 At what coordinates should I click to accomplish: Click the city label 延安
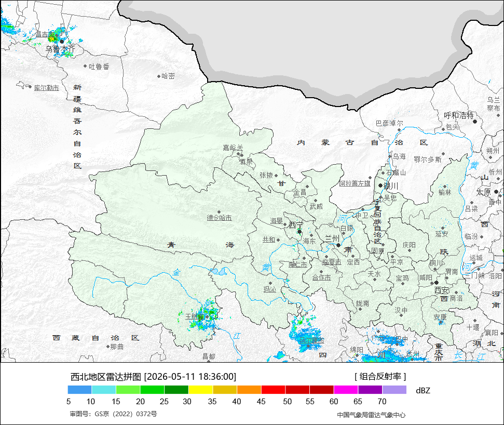(442, 234)
